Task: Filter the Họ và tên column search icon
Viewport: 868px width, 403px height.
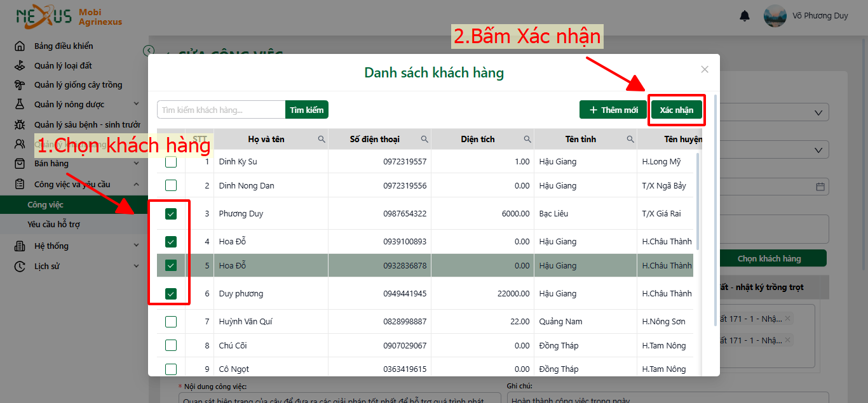Action: 322,139
